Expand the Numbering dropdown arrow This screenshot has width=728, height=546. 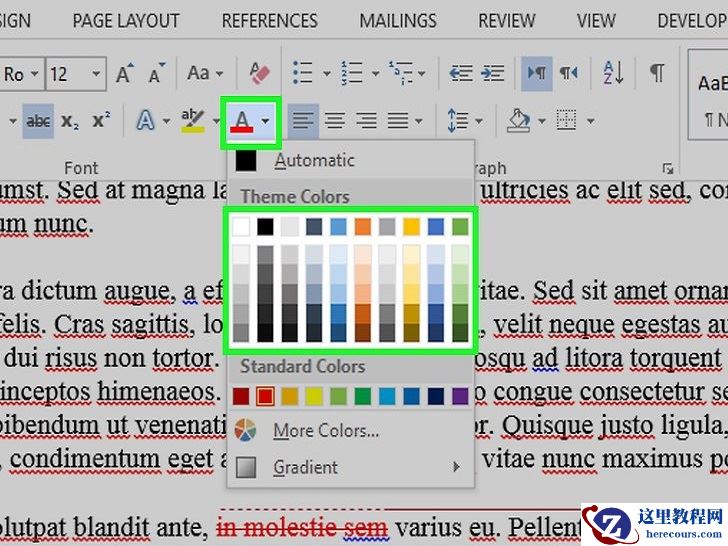(x=376, y=73)
